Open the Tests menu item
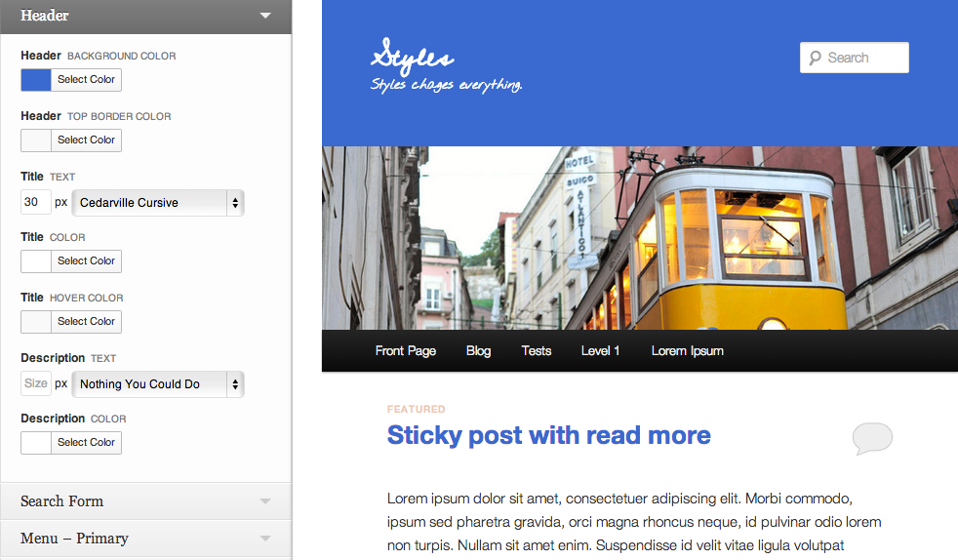The height and width of the screenshot is (560, 958). [537, 351]
